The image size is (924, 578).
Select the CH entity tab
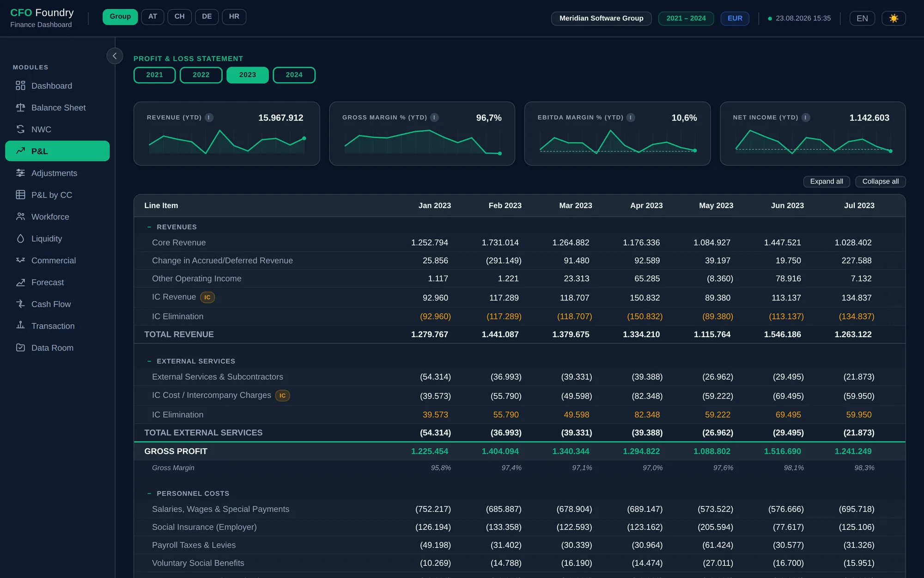(179, 17)
